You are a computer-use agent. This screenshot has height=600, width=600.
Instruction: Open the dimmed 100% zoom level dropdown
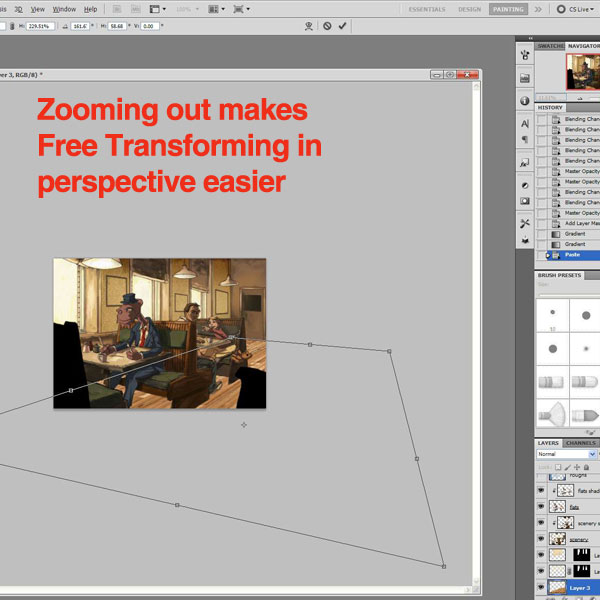pos(187,9)
